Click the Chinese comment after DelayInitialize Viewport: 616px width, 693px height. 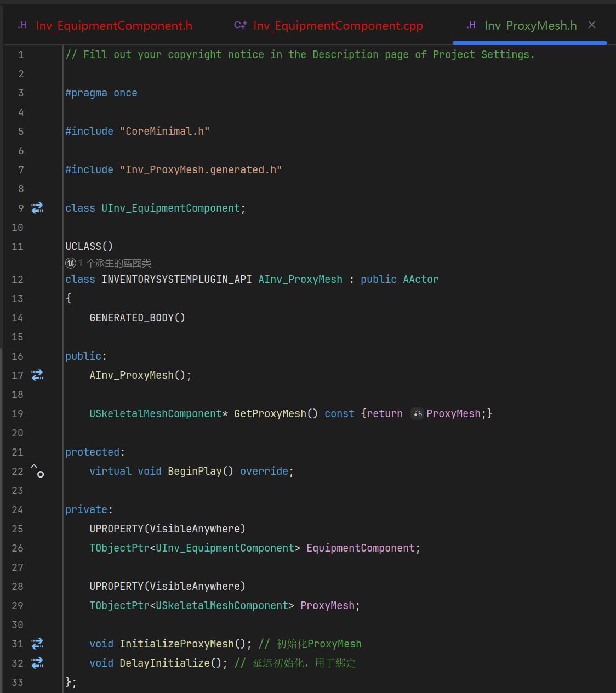click(x=295, y=663)
